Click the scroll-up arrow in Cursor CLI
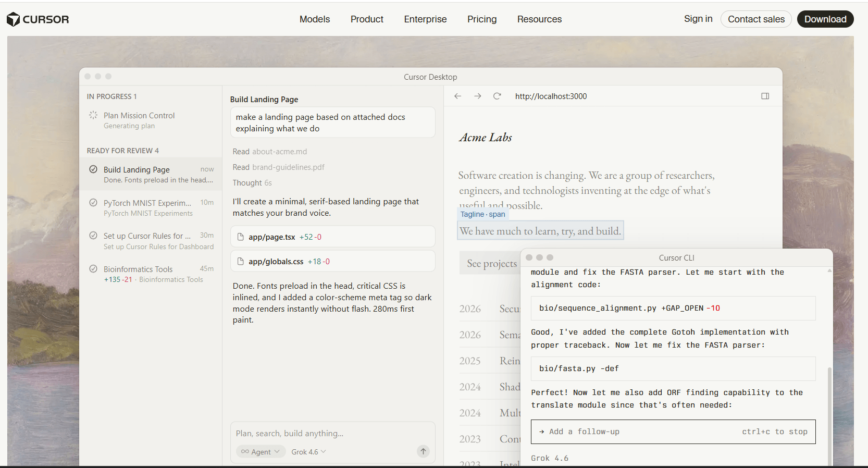 (x=829, y=270)
